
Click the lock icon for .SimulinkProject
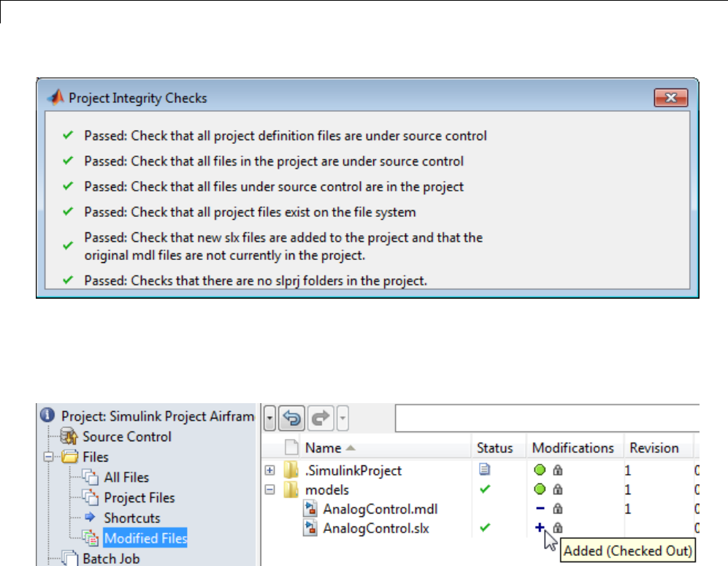[x=558, y=470]
